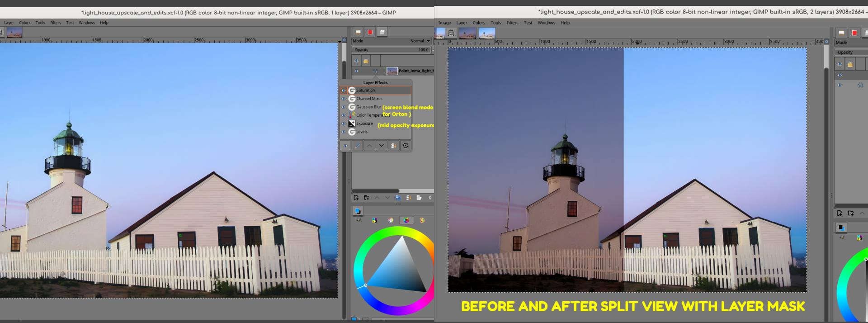The width and height of the screenshot is (868, 323).
Task: Toggle lock pixels icon in right layers panel
Action: click(x=850, y=64)
